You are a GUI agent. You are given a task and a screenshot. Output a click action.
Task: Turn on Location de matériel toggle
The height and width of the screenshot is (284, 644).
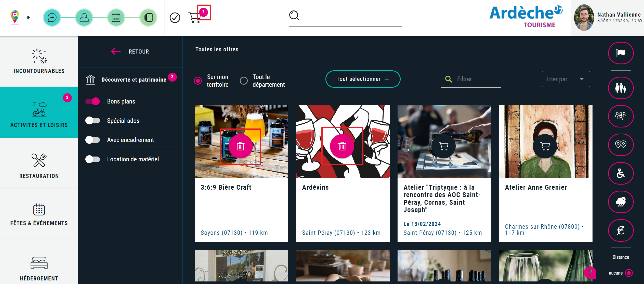(93, 159)
